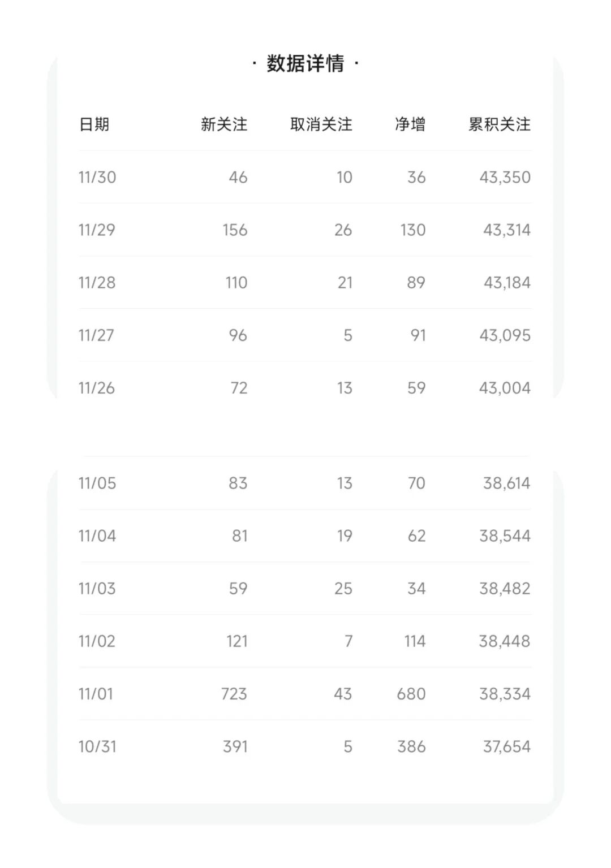
Task: Click the 723 new follows value
Action: pyautogui.click(x=234, y=693)
